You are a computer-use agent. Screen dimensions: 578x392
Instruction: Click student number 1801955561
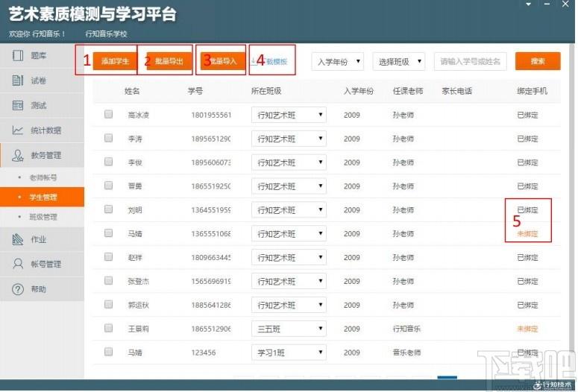211,115
